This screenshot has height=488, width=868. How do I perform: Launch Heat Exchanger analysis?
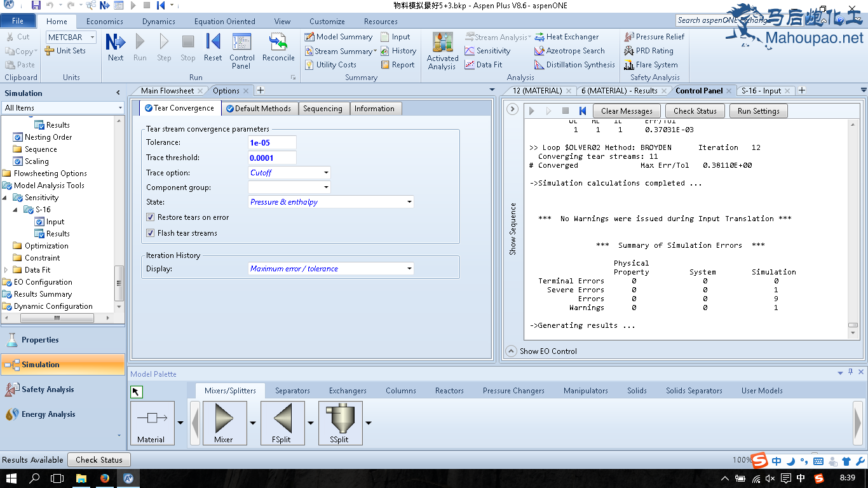point(566,37)
